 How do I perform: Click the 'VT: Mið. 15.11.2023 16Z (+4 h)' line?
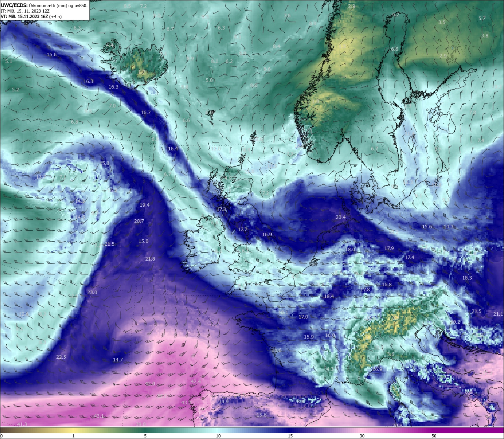tap(32, 17)
